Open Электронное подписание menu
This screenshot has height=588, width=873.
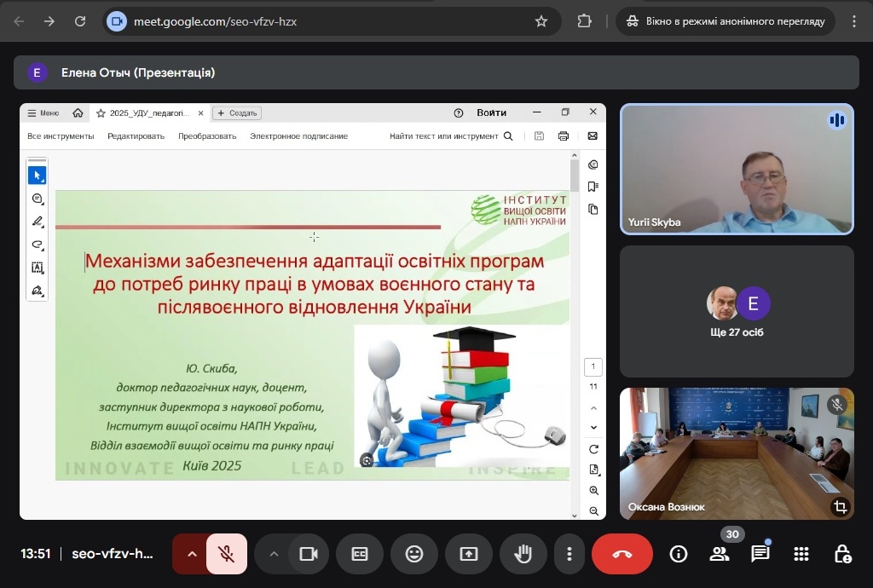point(299,135)
